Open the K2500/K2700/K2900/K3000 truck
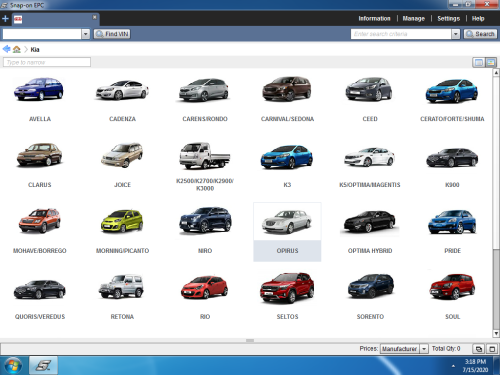 (204, 155)
